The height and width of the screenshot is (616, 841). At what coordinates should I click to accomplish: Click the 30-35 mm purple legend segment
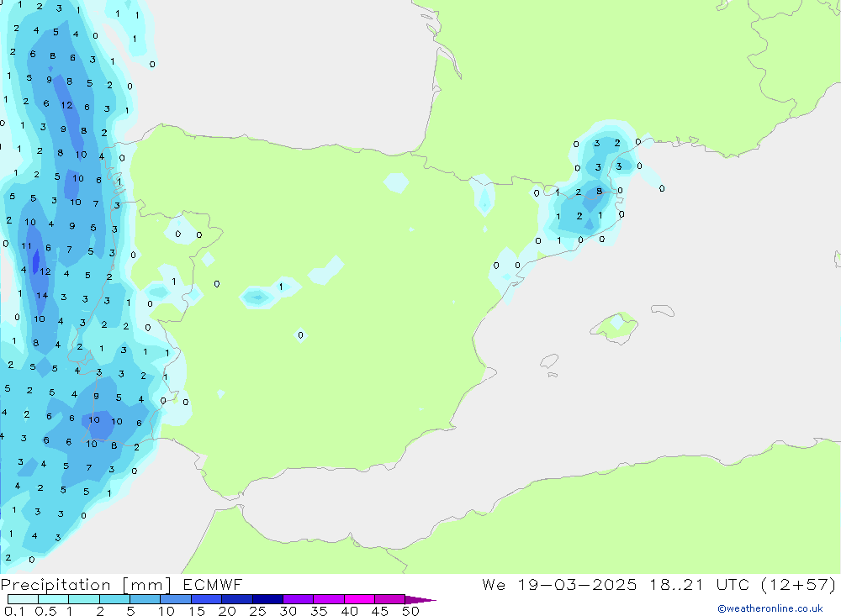[x=297, y=599]
